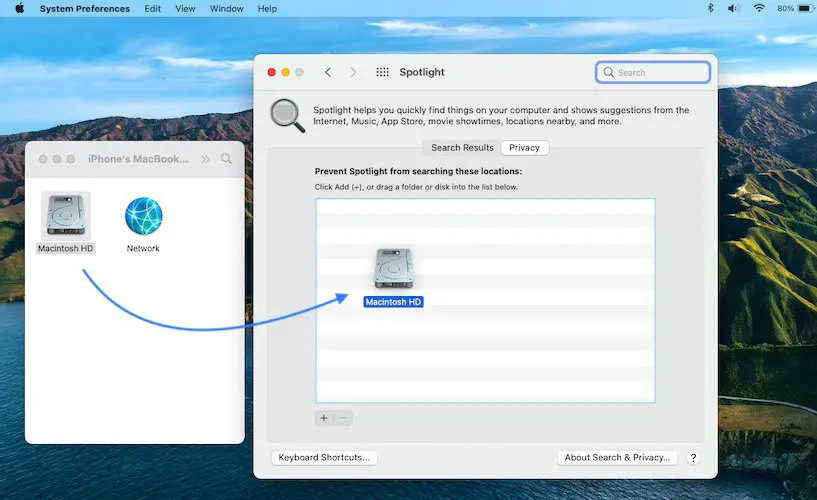Open About Search & Privacy
This screenshot has height=500, width=817.
tap(617, 457)
